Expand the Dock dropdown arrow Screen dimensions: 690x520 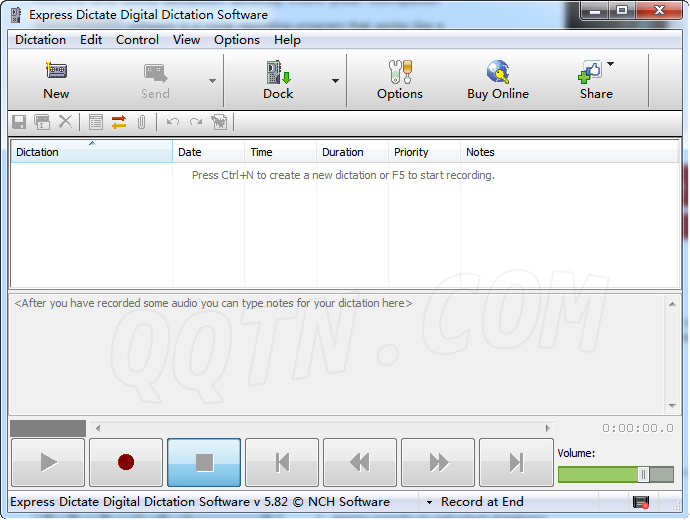[335, 81]
